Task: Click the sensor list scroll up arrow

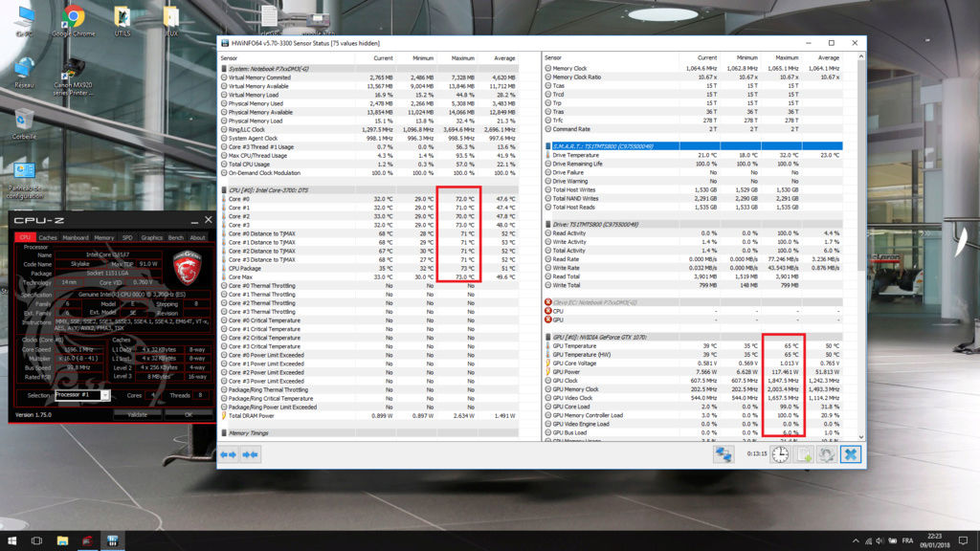Action: coord(861,56)
